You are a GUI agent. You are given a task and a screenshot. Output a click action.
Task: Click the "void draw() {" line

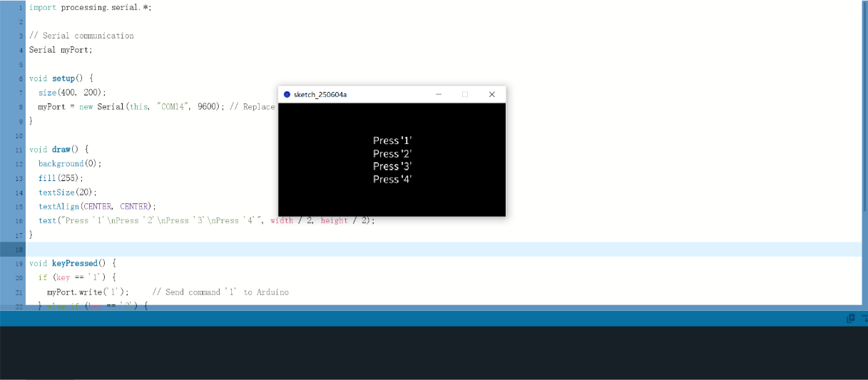pos(58,150)
